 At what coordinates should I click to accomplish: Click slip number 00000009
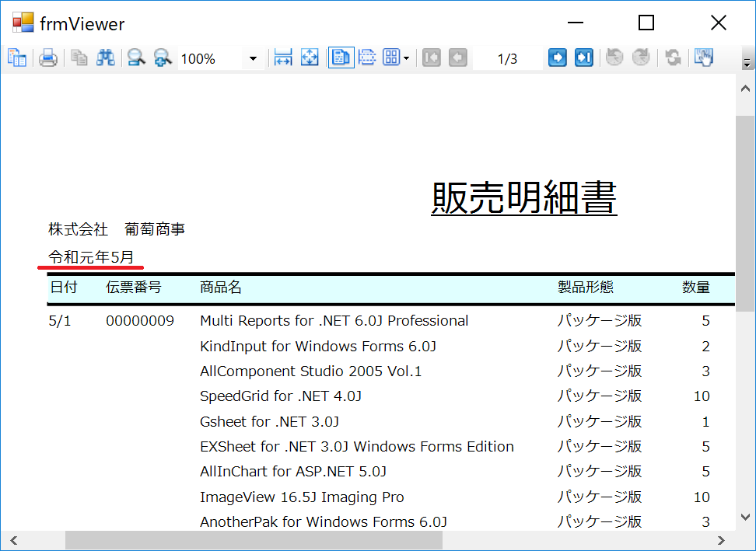coord(140,321)
